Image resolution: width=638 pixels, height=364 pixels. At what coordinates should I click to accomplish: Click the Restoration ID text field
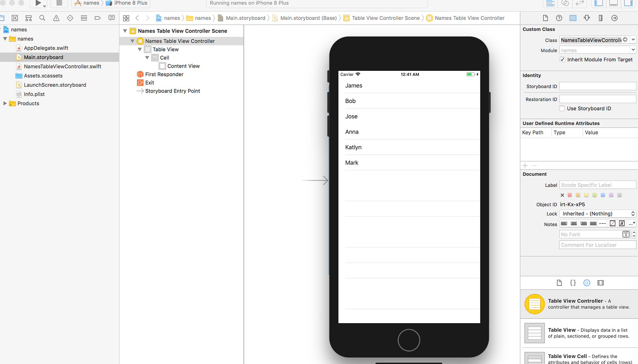pos(597,99)
